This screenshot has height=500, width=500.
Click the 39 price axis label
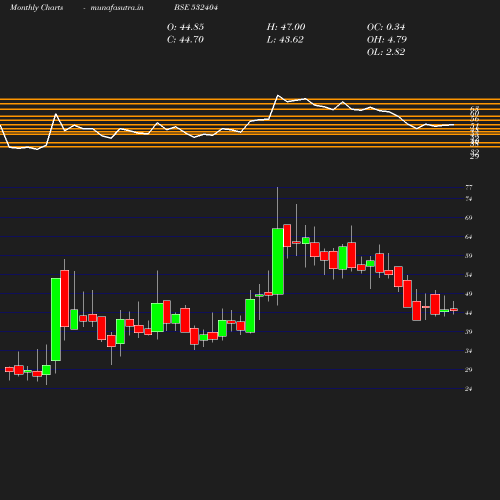(x=469, y=332)
